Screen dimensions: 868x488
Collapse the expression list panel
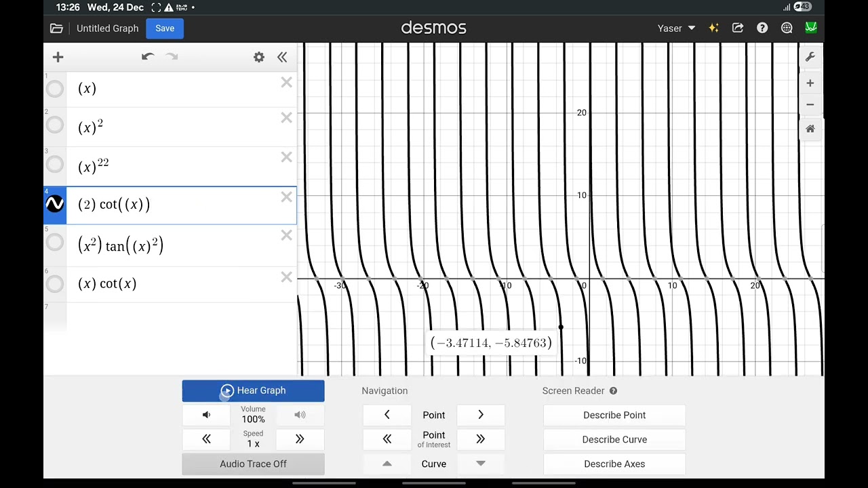click(x=282, y=58)
